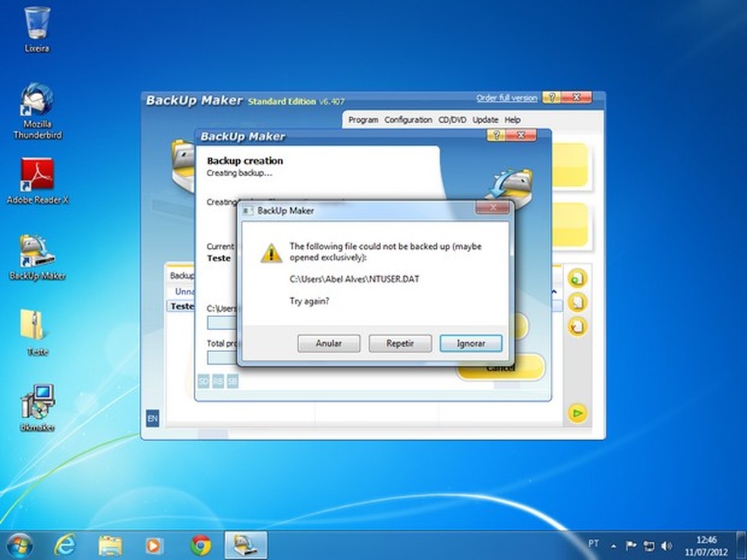Image resolution: width=747 pixels, height=560 pixels.
Task: Click the yellow warning triangle icon
Action: (271, 253)
